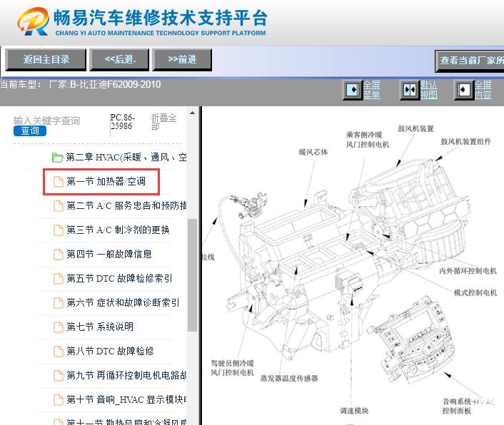This screenshot has height=425, width=504.
Task: Click document icon beside 第十节 音响_HVAC
Action: point(58,400)
